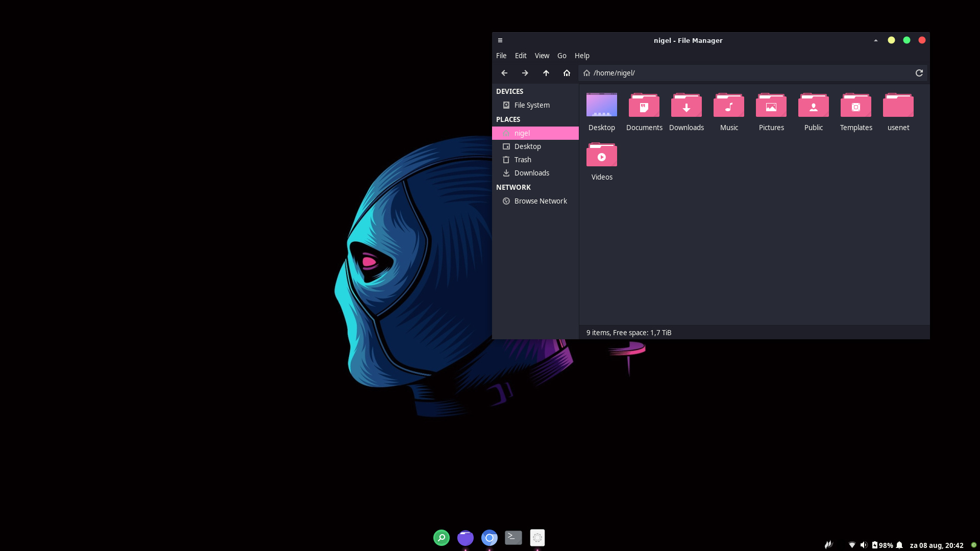Open the Music folder
The height and width of the screenshot is (551, 980).
pos(728,106)
